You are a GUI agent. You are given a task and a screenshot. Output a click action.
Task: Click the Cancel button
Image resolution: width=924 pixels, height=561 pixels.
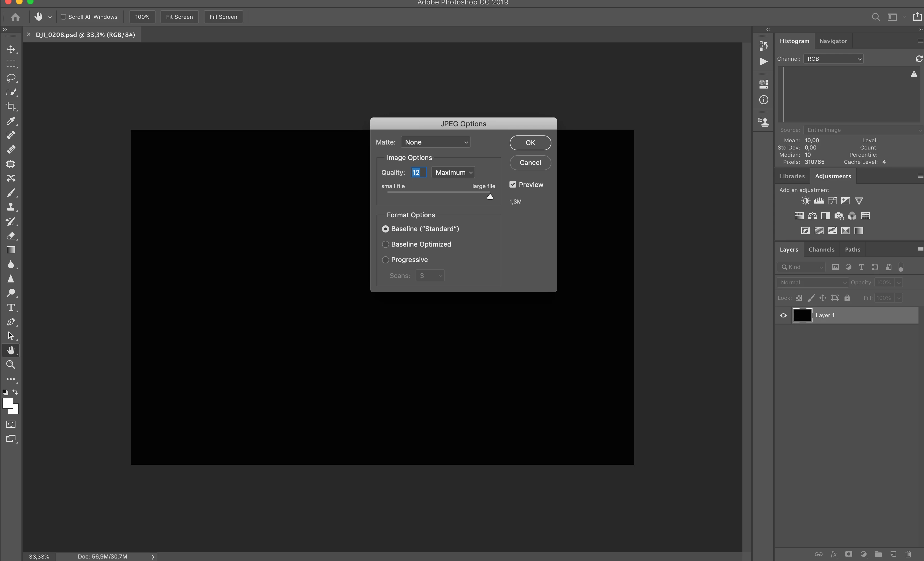coord(530,163)
